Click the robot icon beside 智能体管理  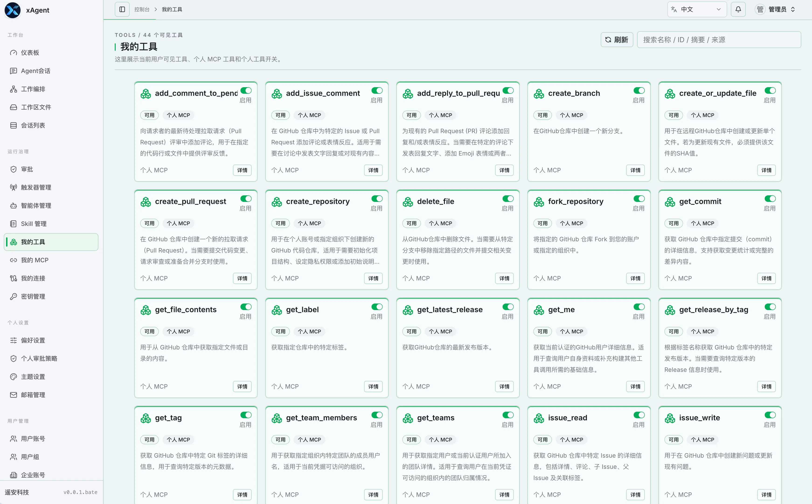coord(13,206)
